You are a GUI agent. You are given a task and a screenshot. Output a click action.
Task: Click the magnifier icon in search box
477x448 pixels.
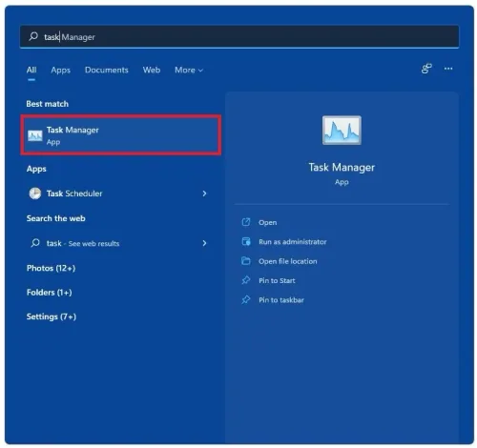(x=33, y=36)
